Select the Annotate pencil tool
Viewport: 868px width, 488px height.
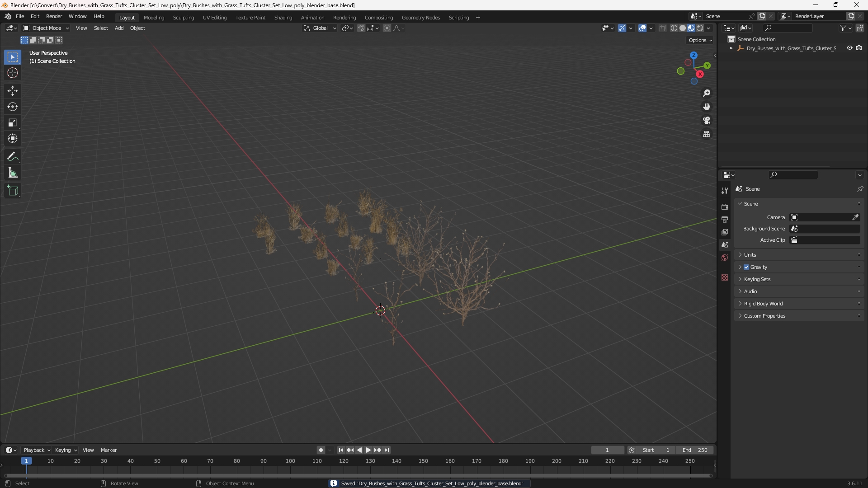(13, 157)
